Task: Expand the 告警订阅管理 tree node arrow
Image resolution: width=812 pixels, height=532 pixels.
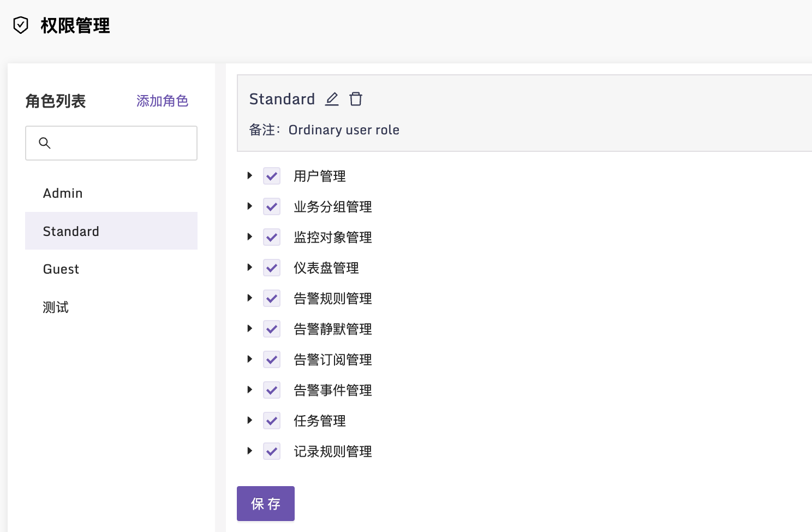Action: [x=249, y=359]
